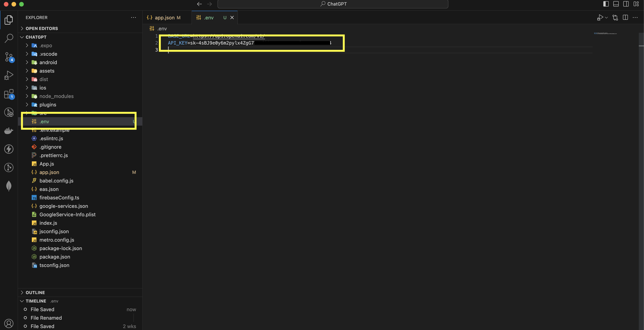This screenshot has width=644, height=330.
Task: Select the Explorer icon in sidebar
Action: (x=8, y=20)
